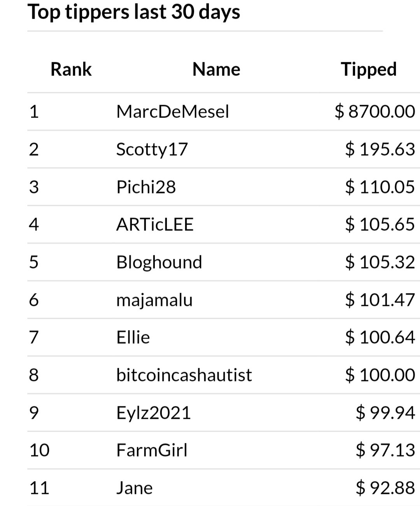Viewport: 420px width, 506px height.
Task: Click the Tipped column header
Action: click(x=369, y=70)
